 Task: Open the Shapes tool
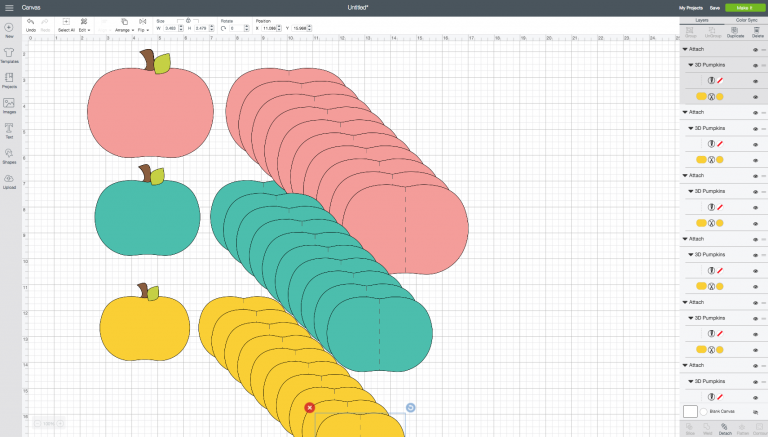pos(9,156)
